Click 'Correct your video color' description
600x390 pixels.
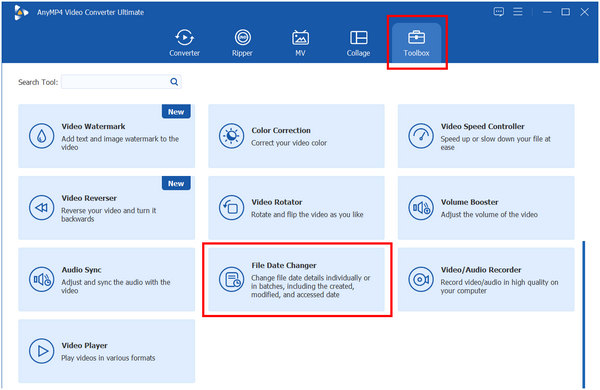point(289,143)
